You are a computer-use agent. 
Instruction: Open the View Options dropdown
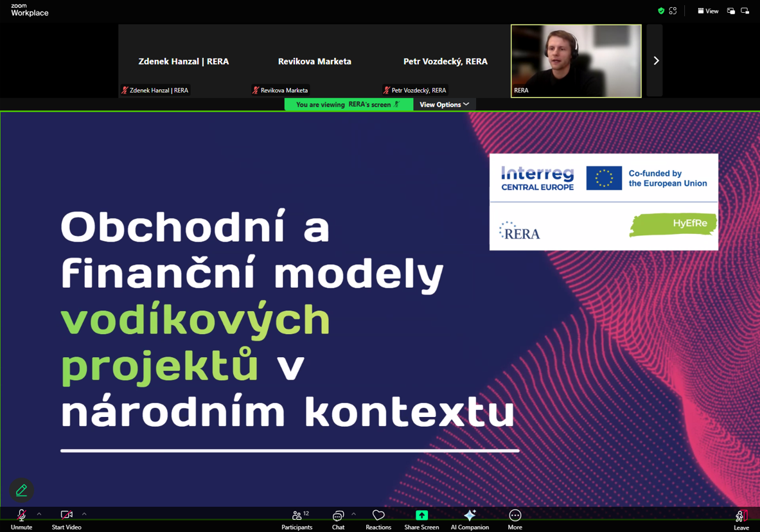point(444,105)
